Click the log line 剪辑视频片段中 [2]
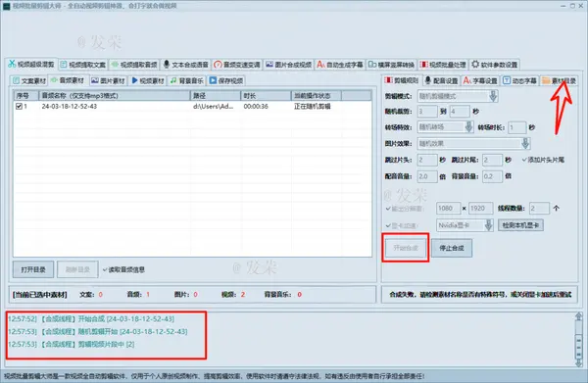 pos(72,345)
